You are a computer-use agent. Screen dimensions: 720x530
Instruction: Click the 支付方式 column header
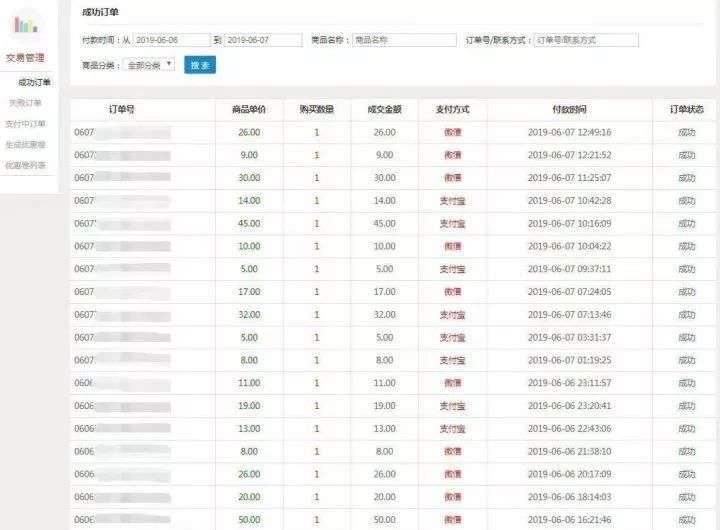click(452, 109)
